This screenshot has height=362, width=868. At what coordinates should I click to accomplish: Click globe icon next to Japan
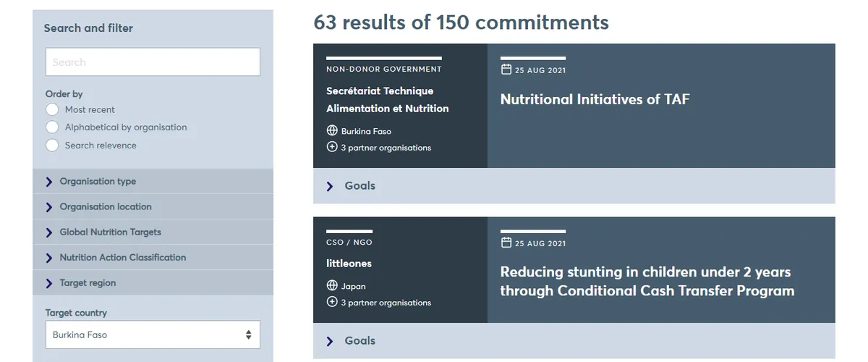pos(332,286)
